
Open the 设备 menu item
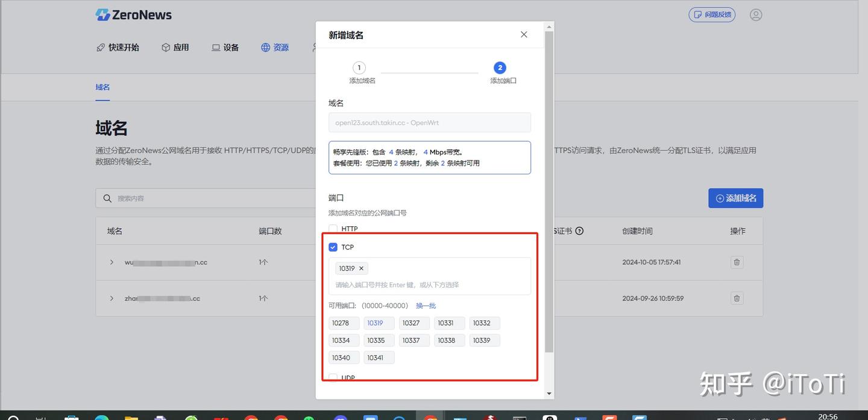click(225, 47)
